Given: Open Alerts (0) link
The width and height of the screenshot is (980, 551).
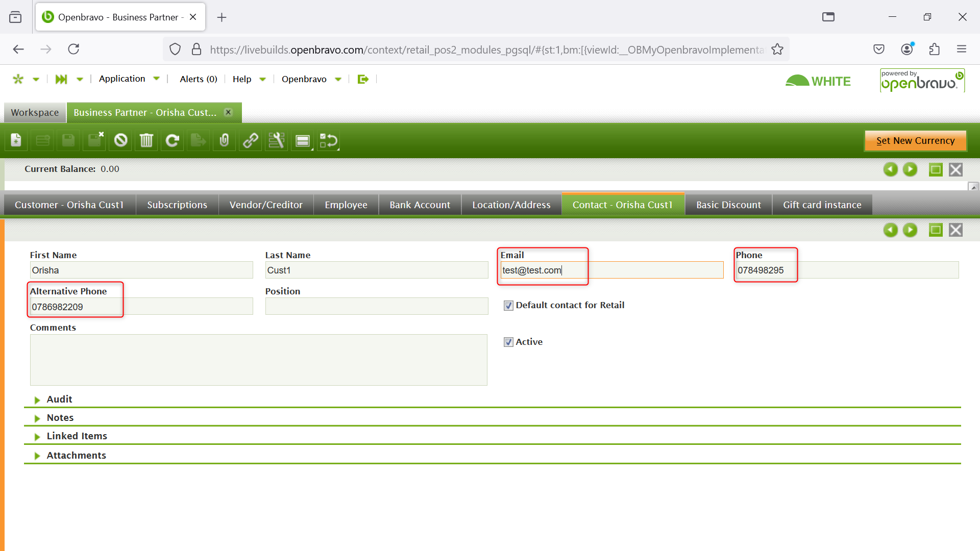Looking at the screenshot, I should [x=198, y=79].
